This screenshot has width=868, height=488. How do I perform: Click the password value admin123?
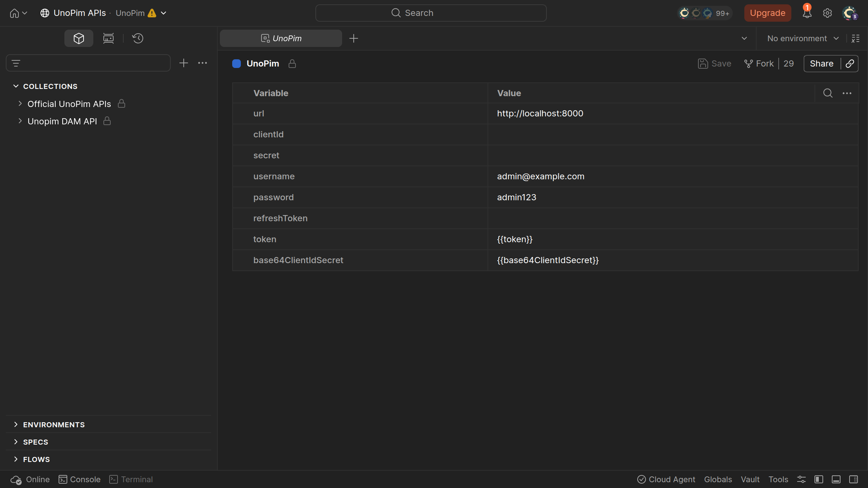pos(516,197)
